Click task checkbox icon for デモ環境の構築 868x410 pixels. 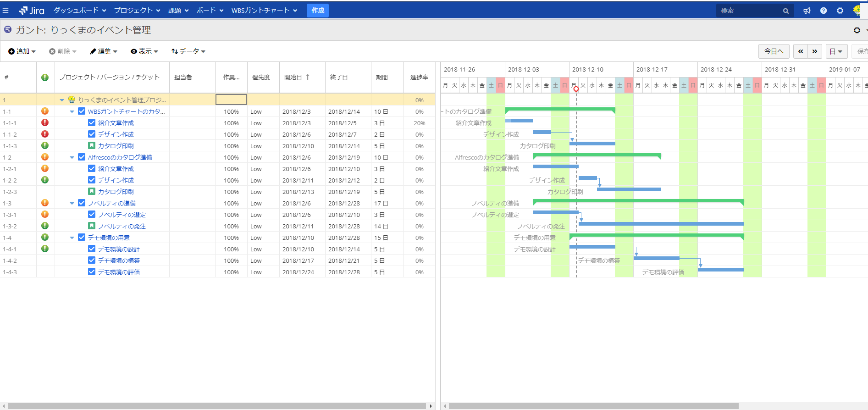click(x=92, y=260)
